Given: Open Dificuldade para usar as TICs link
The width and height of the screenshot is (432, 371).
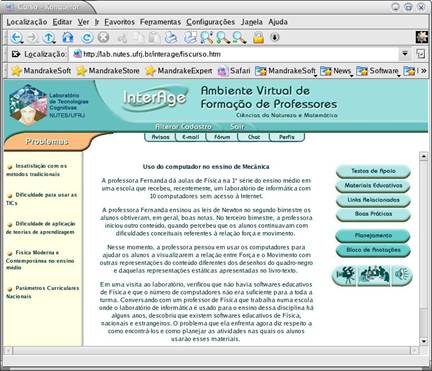Looking at the screenshot, I should click(41, 199).
